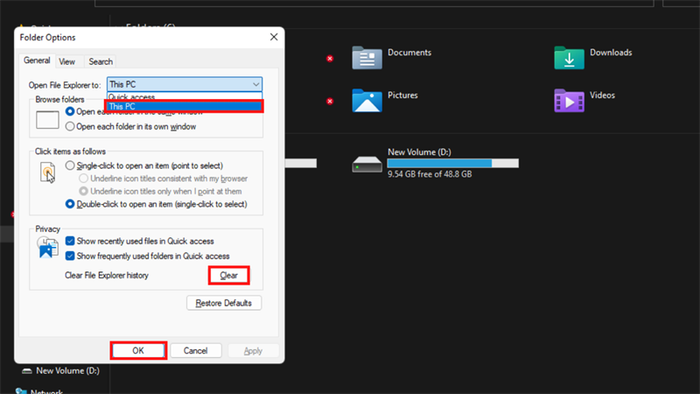Click the New Volume (D:) storage usage bar

point(453,164)
